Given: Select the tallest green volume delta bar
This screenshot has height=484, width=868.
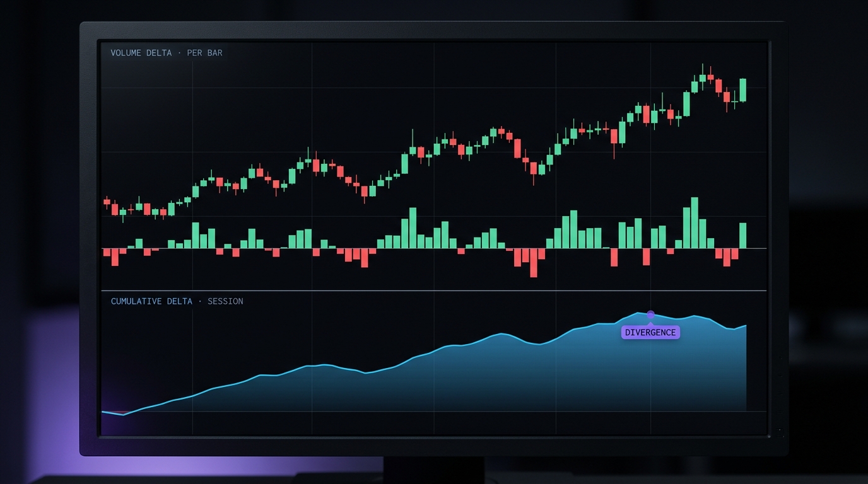Looking at the screenshot, I should (x=695, y=223).
